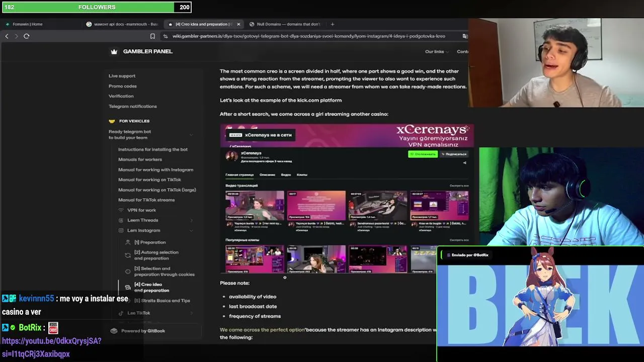644x362 pixels.
Task: Click the refresh icon beside [2] Autoreg selection
Action: pyautogui.click(x=128, y=255)
